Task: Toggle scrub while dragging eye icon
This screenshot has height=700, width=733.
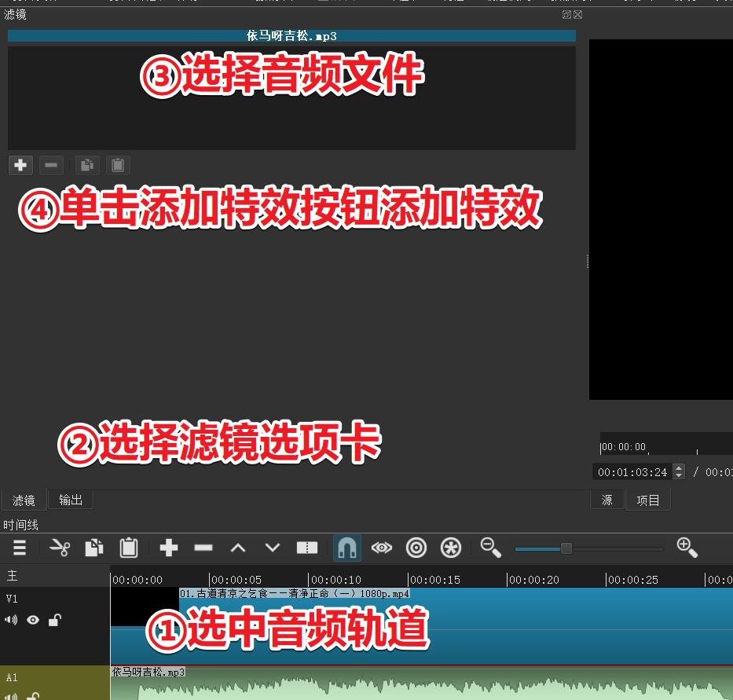Action: coord(382,548)
